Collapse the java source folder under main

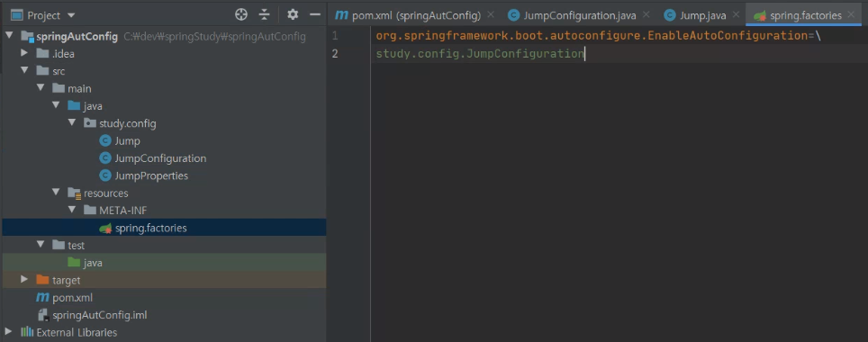pos(55,105)
